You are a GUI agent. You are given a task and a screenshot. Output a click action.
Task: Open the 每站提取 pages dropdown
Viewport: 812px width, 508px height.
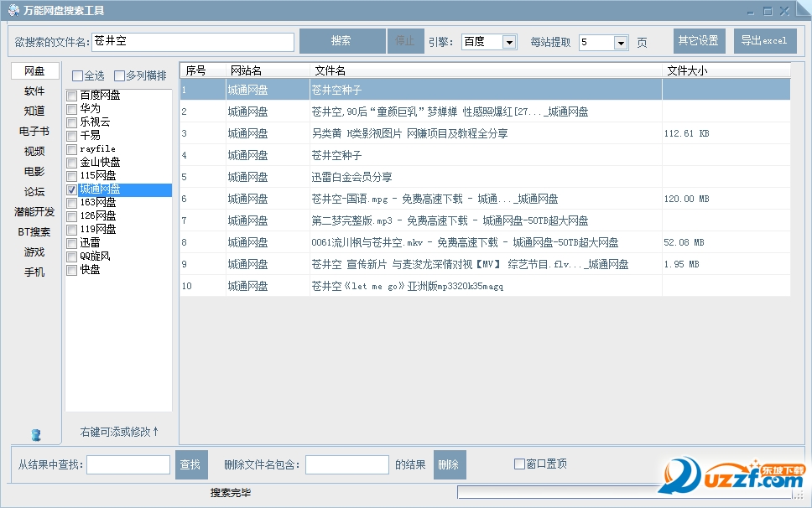click(621, 43)
